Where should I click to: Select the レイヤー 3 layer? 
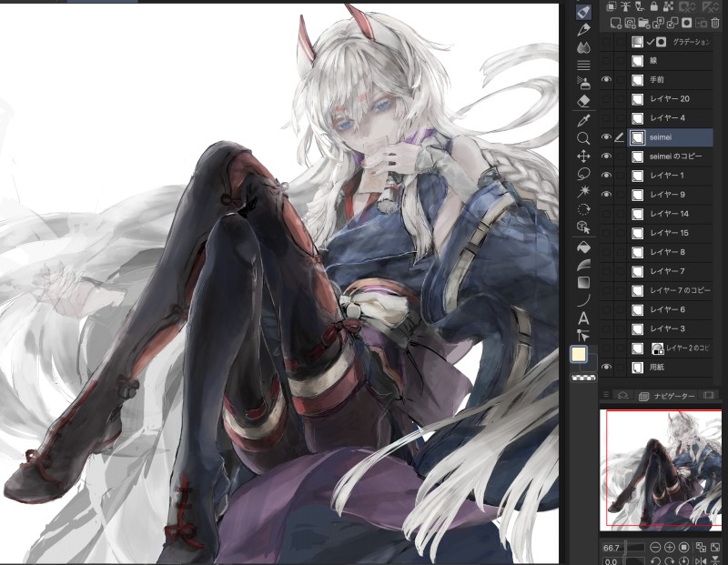pos(671,328)
